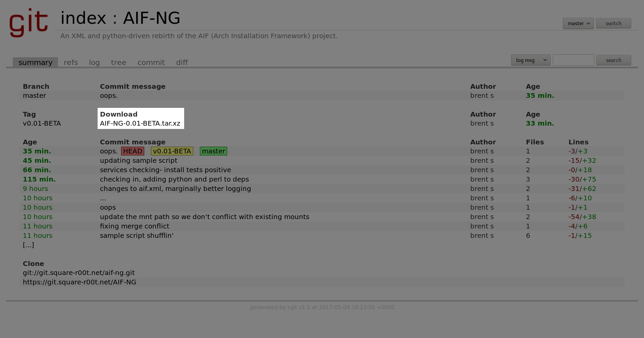
Task: Click the git logo
Action: tap(29, 22)
